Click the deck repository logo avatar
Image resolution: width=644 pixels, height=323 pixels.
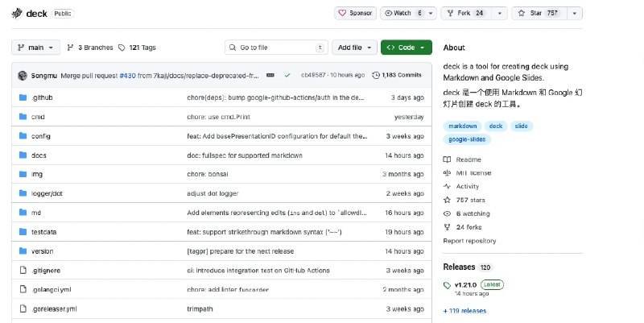pos(17,14)
